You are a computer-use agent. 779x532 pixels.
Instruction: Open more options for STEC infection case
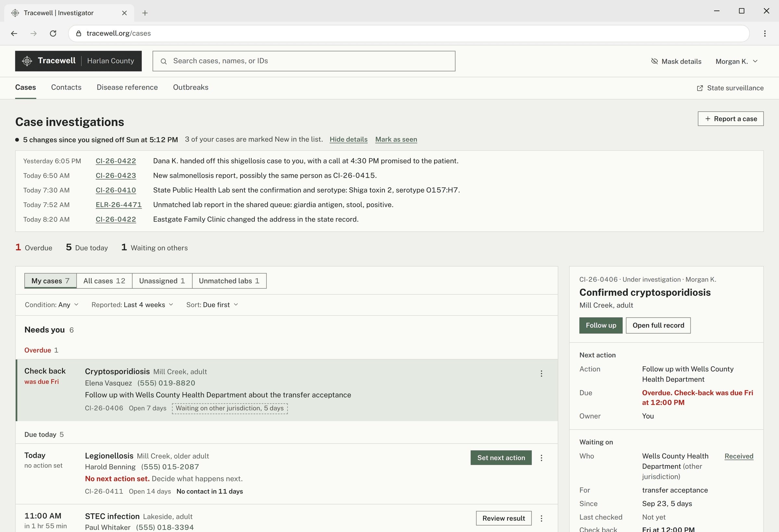(541, 519)
